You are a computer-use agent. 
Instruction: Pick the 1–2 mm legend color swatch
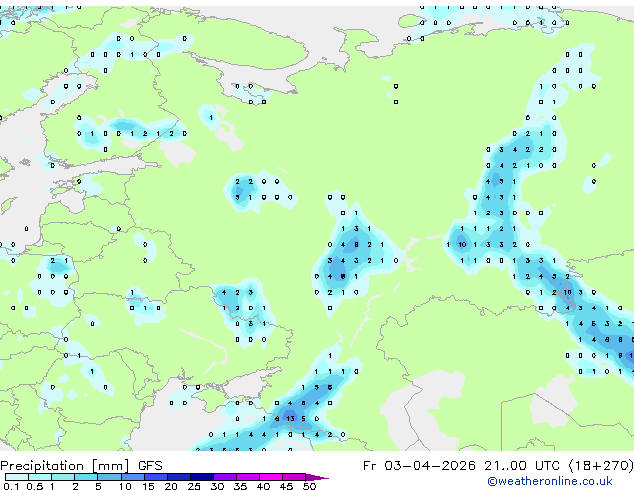pos(63,477)
